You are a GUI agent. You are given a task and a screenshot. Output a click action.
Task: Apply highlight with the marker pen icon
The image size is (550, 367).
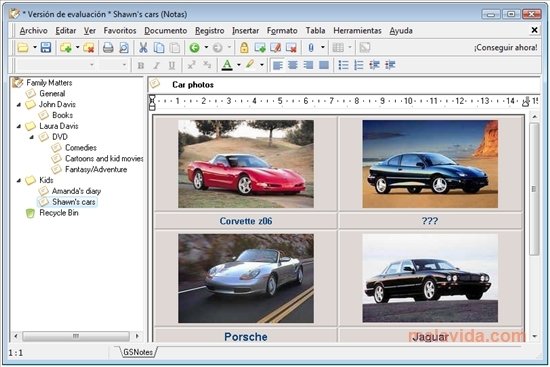click(x=250, y=65)
